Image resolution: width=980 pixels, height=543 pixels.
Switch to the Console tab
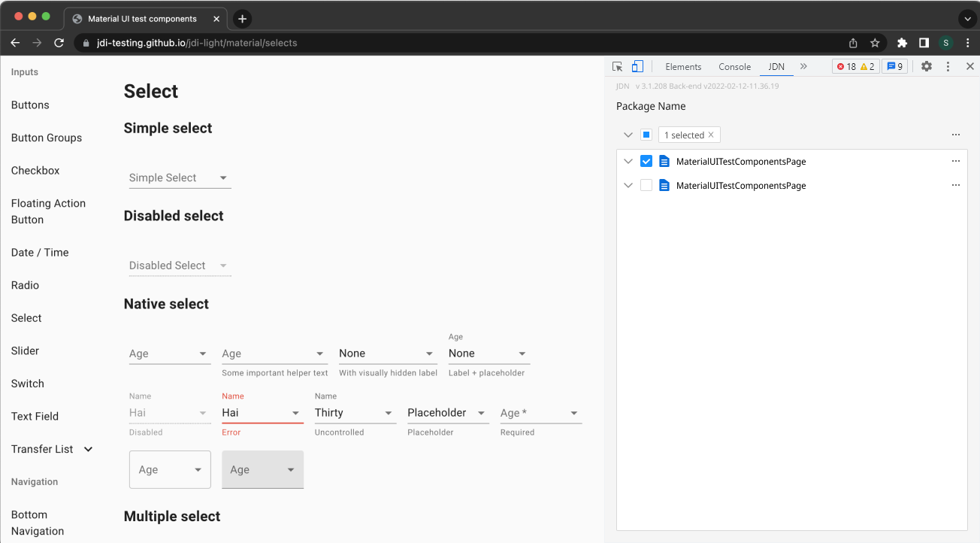pos(735,66)
